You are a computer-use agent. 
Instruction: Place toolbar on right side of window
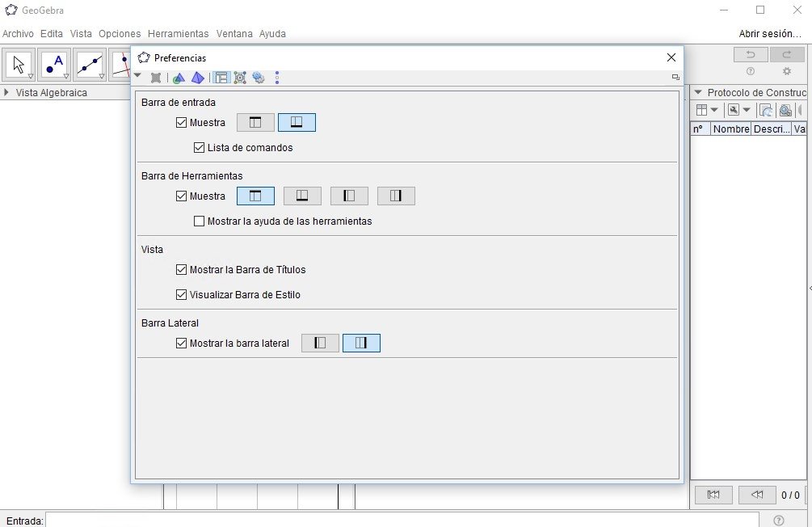click(396, 196)
